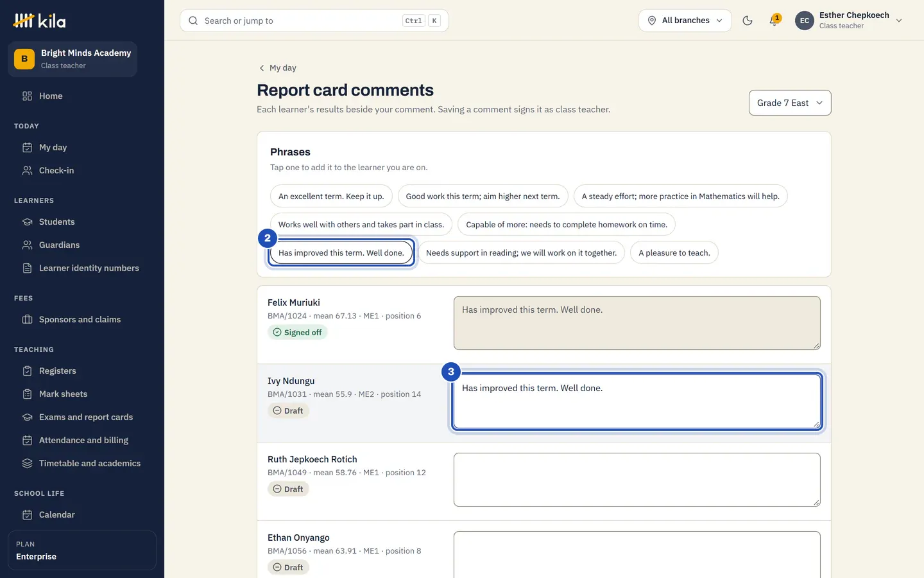Insert 'Capable of more' homework phrase
This screenshot has width=924, height=578.
tap(567, 225)
